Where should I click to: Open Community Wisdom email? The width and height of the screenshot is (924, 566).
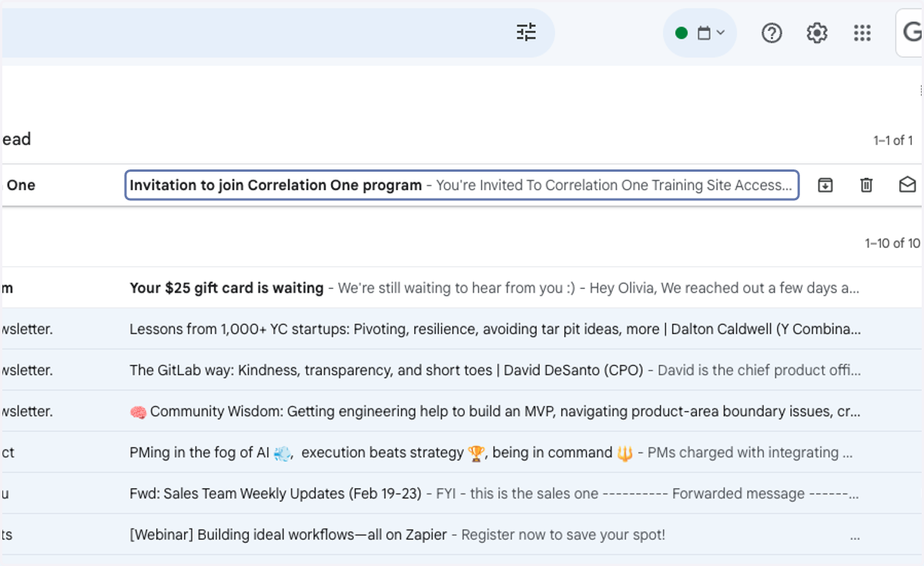462,411
